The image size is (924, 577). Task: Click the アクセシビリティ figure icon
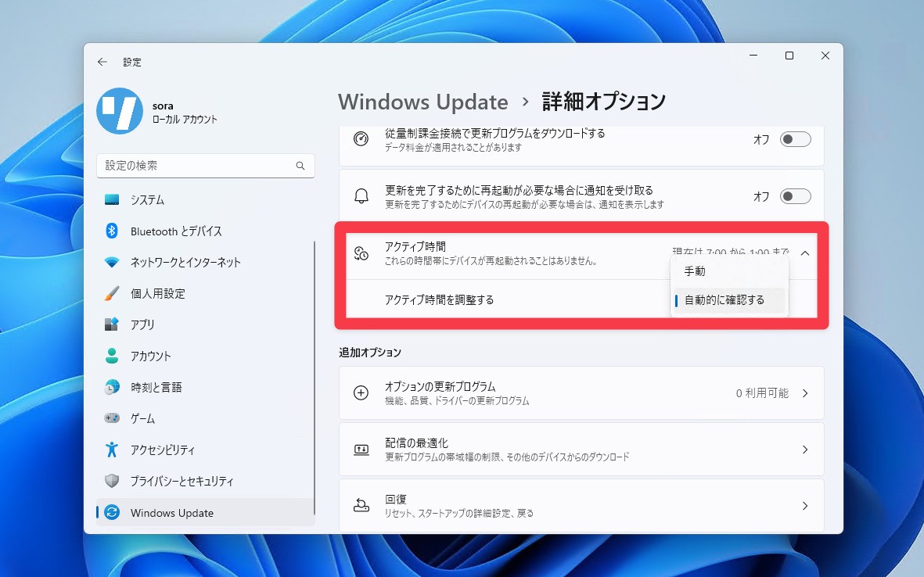[x=112, y=450]
